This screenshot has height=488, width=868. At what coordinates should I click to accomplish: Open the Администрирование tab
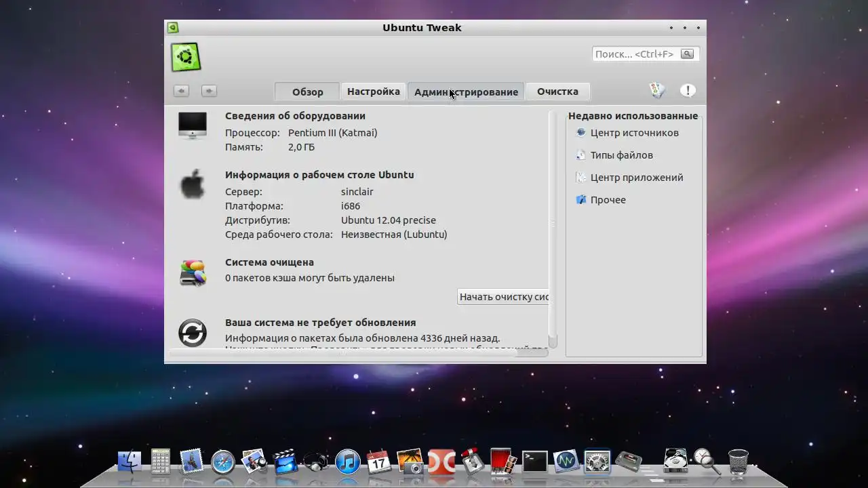pyautogui.click(x=466, y=91)
